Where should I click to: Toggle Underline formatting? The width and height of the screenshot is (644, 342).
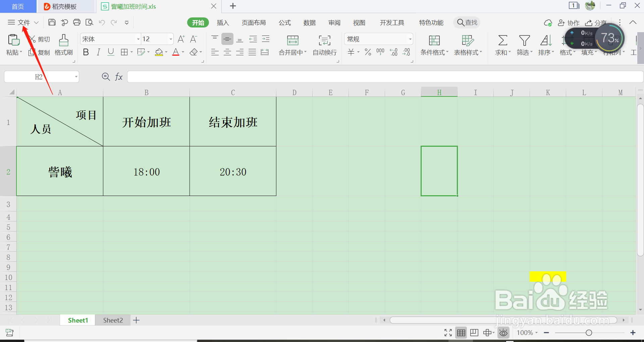[x=111, y=52]
